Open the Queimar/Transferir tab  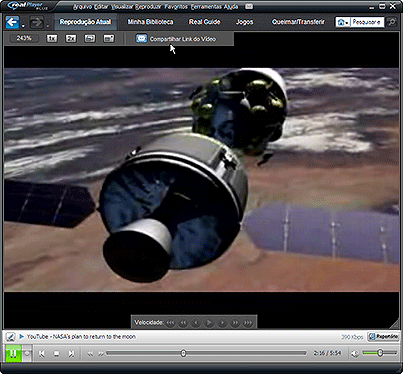[x=298, y=22]
